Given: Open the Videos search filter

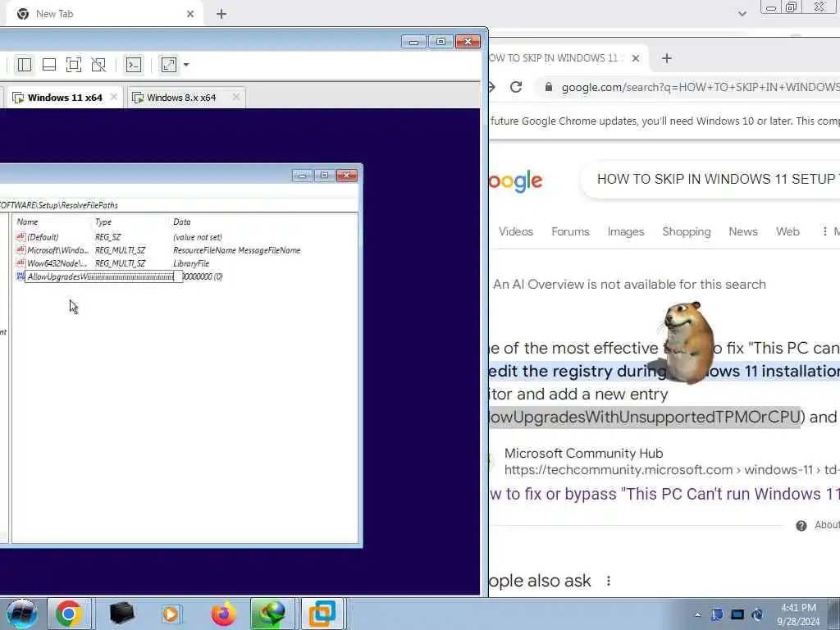Looking at the screenshot, I should pos(516,231).
